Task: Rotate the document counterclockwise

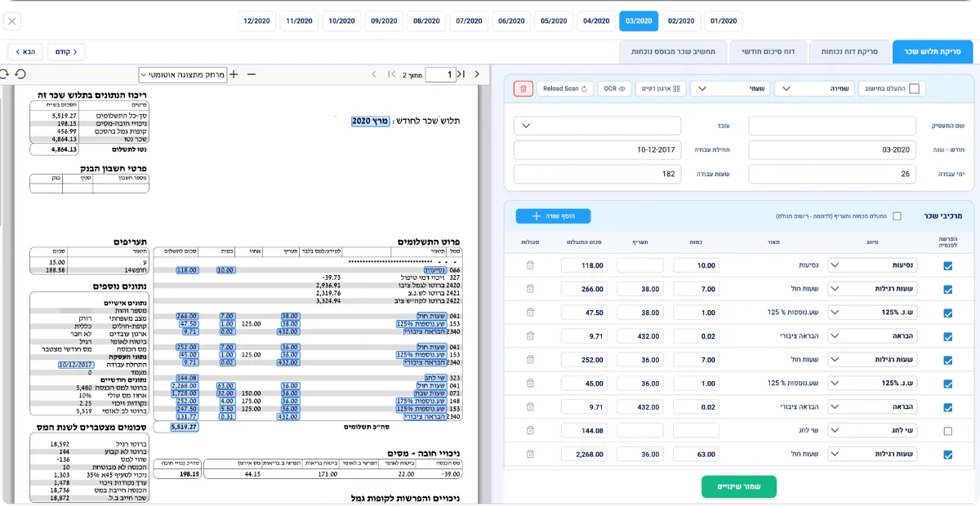Action: (20, 74)
